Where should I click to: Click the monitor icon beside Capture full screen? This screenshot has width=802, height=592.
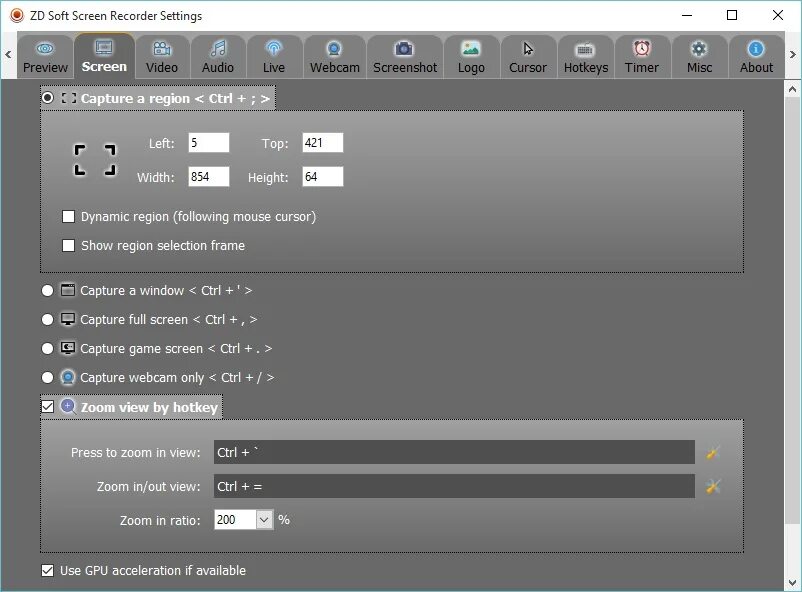tap(68, 319)
